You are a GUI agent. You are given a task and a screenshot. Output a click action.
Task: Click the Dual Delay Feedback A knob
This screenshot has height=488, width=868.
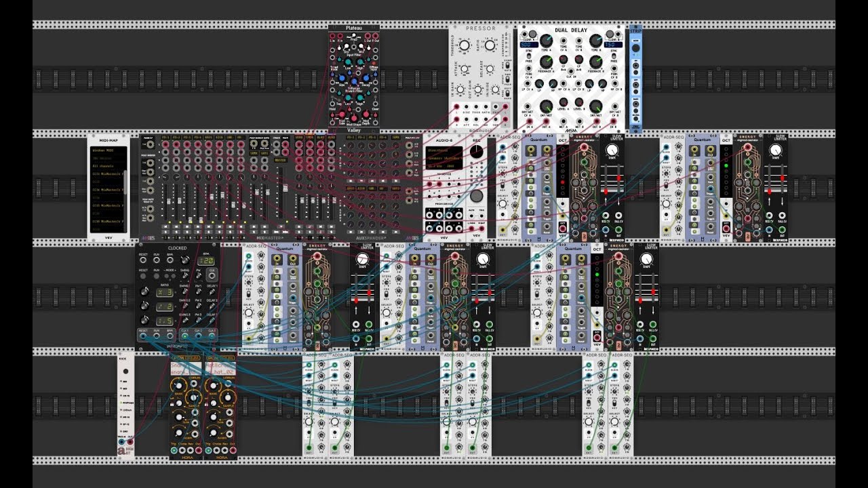546,62
